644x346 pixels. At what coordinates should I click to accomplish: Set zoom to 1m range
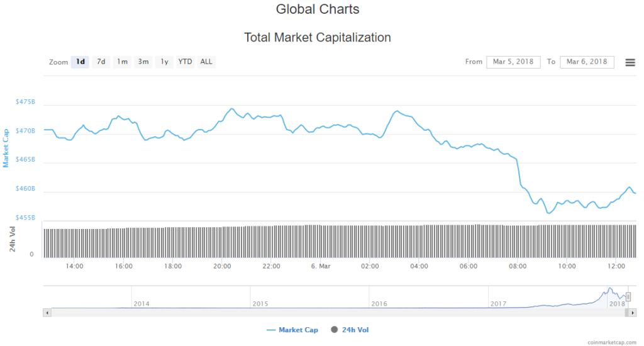[122, 62]
